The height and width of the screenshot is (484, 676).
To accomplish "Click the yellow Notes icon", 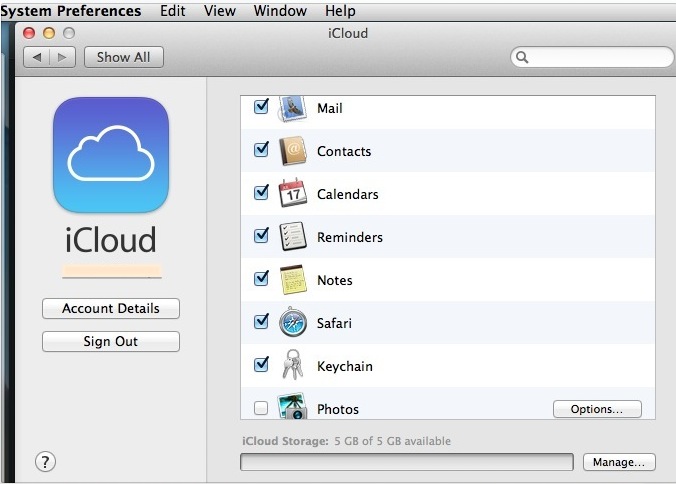I will click(293, 279).
